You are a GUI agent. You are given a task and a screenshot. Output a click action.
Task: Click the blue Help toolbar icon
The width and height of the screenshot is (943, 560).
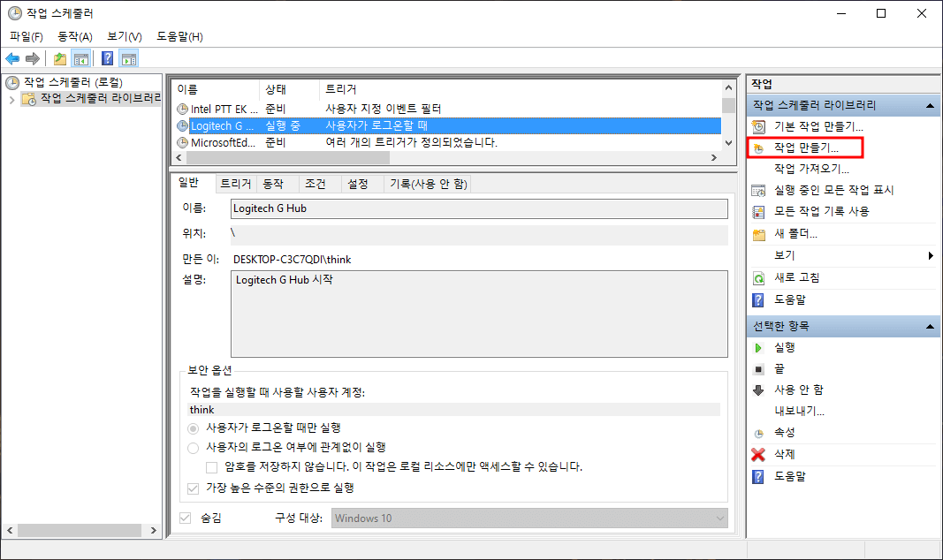pyautogui.click(x=108, y=59)
